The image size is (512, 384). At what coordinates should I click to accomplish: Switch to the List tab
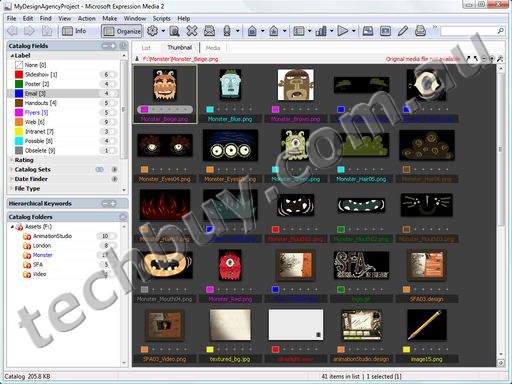click(146, 48)
